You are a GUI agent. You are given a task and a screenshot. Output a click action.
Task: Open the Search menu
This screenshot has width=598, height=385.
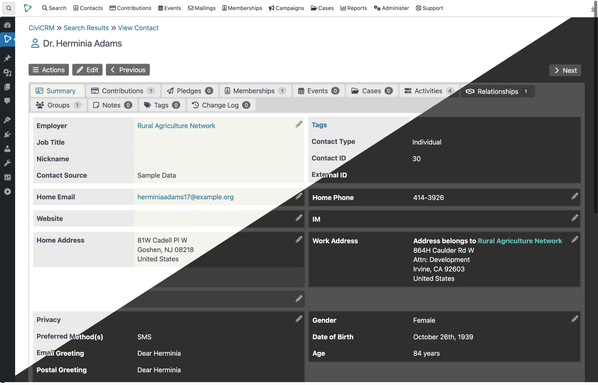point(54,8)
